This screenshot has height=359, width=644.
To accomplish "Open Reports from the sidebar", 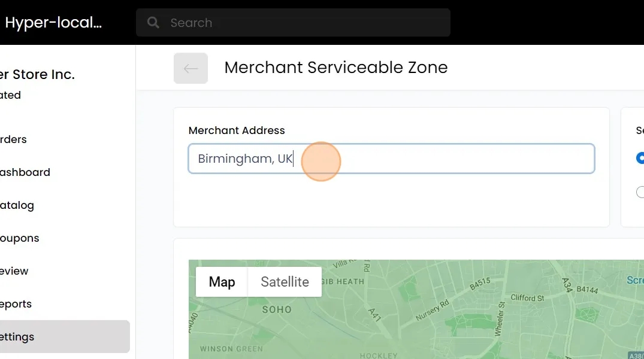I will [x=16, y=304].
